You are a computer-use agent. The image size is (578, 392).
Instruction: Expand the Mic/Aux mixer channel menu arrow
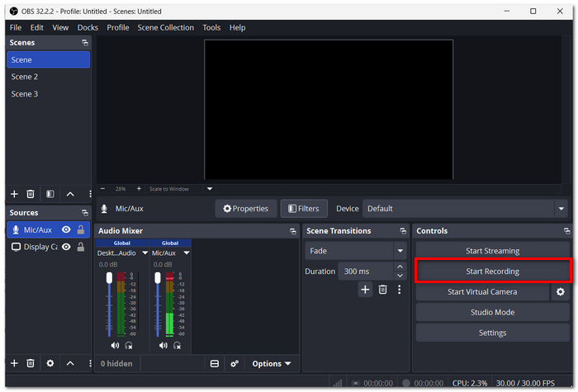(187, 253)
